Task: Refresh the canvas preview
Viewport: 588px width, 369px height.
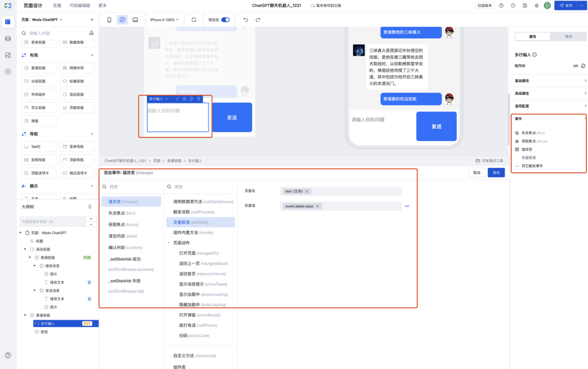Action: tap(194, 20)
